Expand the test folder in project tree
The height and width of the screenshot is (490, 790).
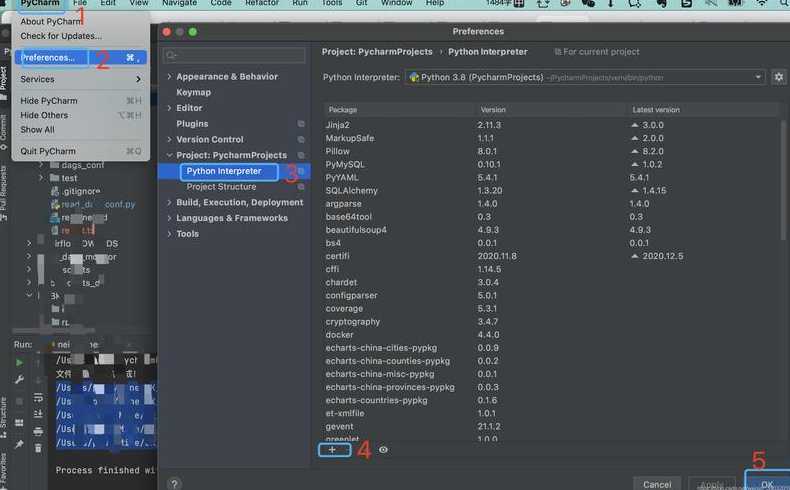pyautogui.click(x=41, y=178)
